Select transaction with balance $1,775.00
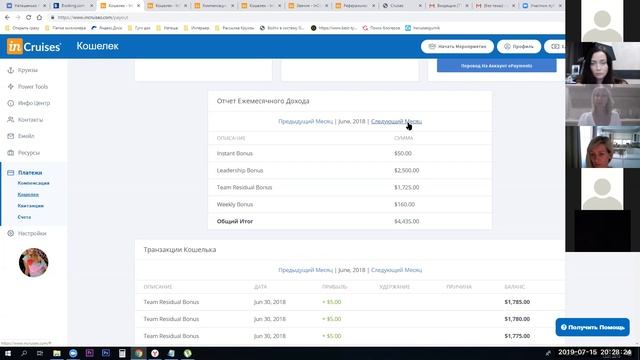640x360 pixels. 350,336
